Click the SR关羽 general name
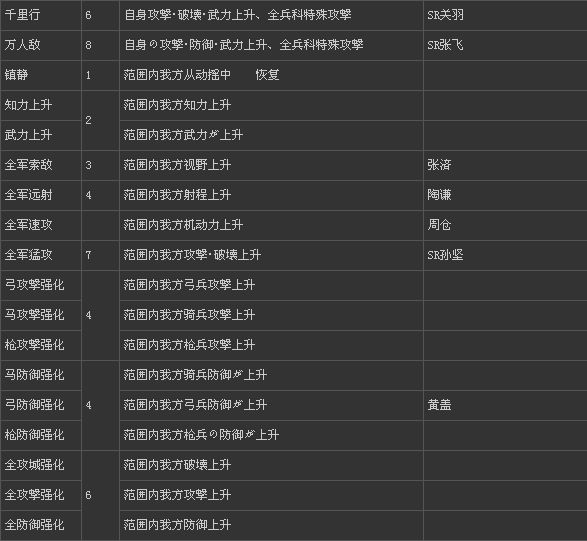This screenshot has width=587, height=541. click(445, 15)
